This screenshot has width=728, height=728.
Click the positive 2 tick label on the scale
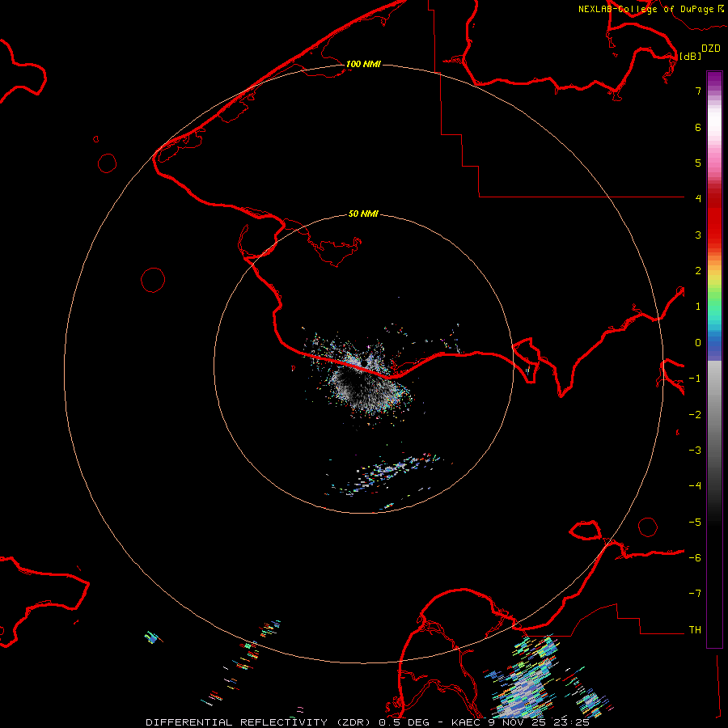point(698,271)
